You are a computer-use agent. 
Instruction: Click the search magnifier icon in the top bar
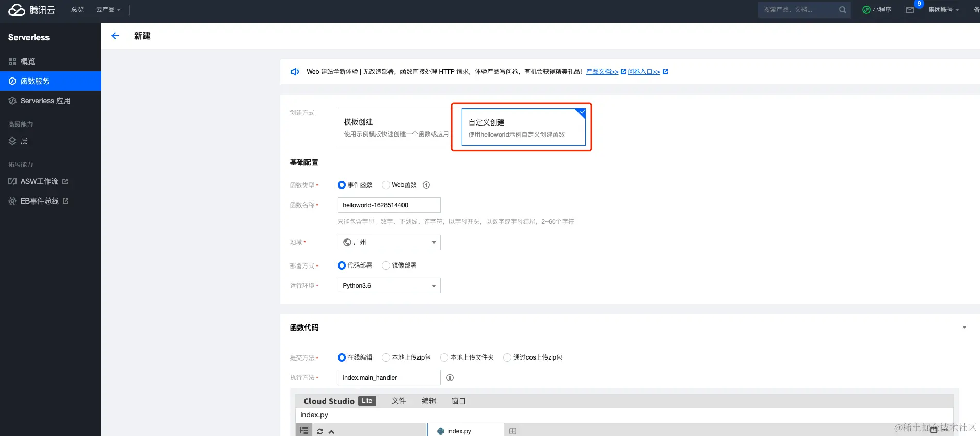click(842, 10)
